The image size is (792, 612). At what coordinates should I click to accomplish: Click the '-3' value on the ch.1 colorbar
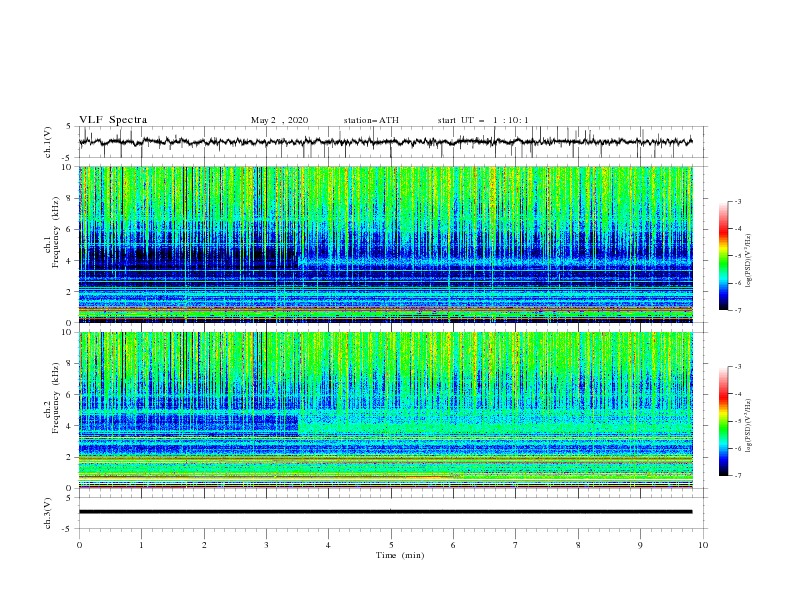tap(738, 201)
